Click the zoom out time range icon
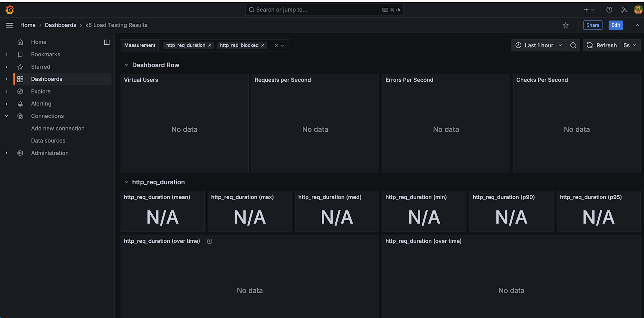This screenshot has width=644, height=318. tap(573, 45)
